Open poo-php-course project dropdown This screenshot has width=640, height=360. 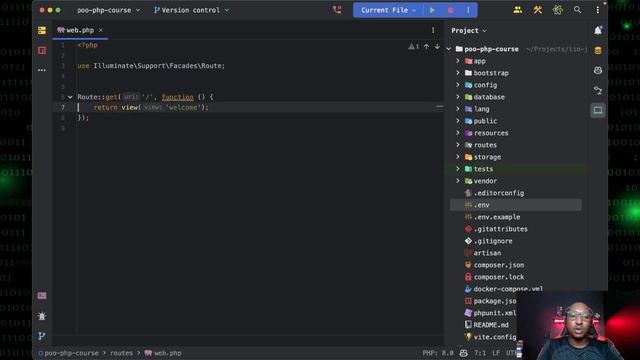click(x=109, y=10)
